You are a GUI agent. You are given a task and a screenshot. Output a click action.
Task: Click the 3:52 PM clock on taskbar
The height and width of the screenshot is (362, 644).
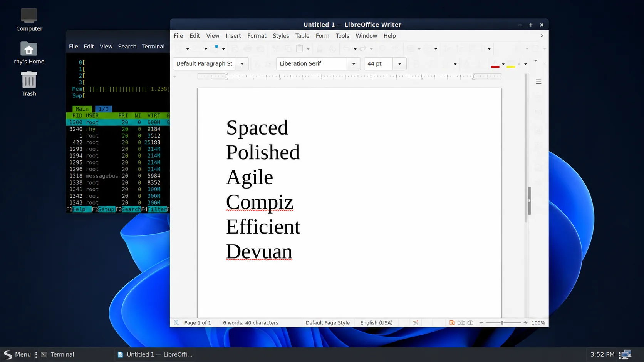tap(602, 354)
